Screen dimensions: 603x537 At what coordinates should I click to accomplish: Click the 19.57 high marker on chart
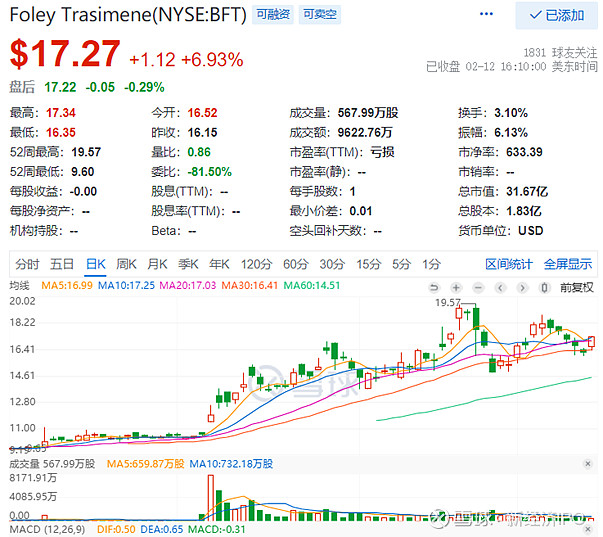point(447,303)
